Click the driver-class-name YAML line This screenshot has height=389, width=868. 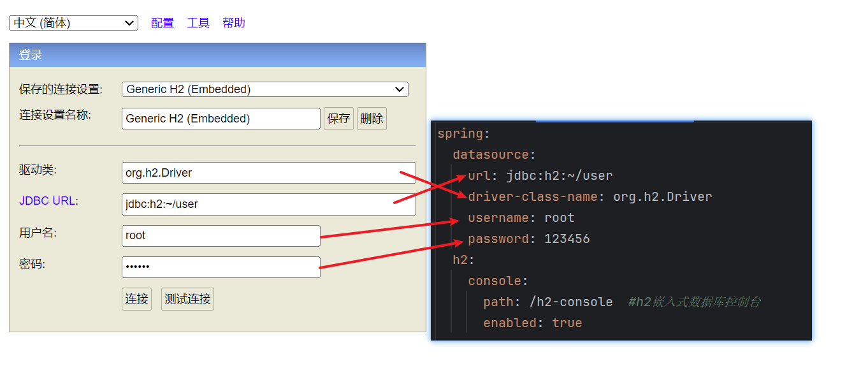pyautogui.click(x=590, y=196)
